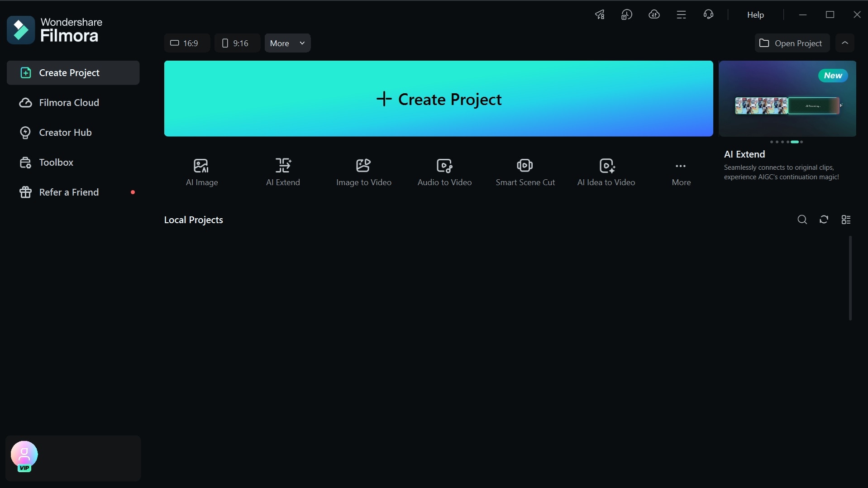Open the cloud download icon in the title bar
868x488 pixels.
[x=654, y=14]
